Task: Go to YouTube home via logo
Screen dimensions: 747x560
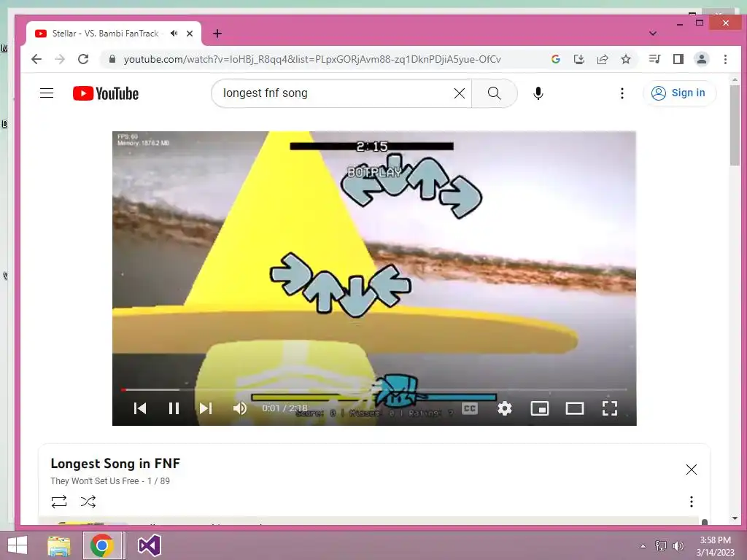Action: [x=106, y=93]
